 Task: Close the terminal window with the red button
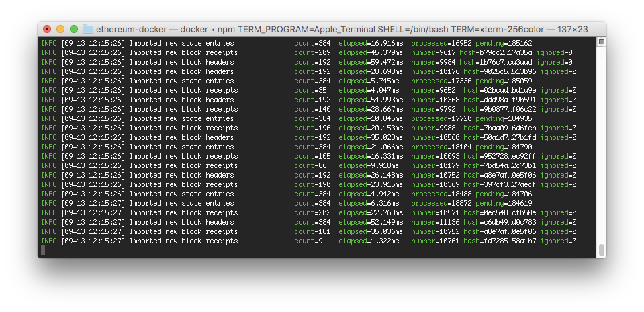[x=47, y=29]
